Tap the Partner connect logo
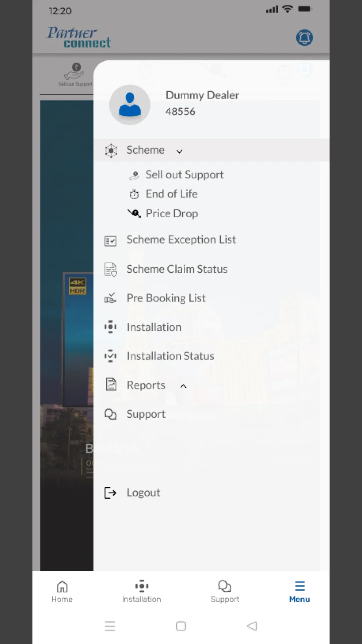The height and width of the screenshot is (644, 362). (x=79, y=37)
